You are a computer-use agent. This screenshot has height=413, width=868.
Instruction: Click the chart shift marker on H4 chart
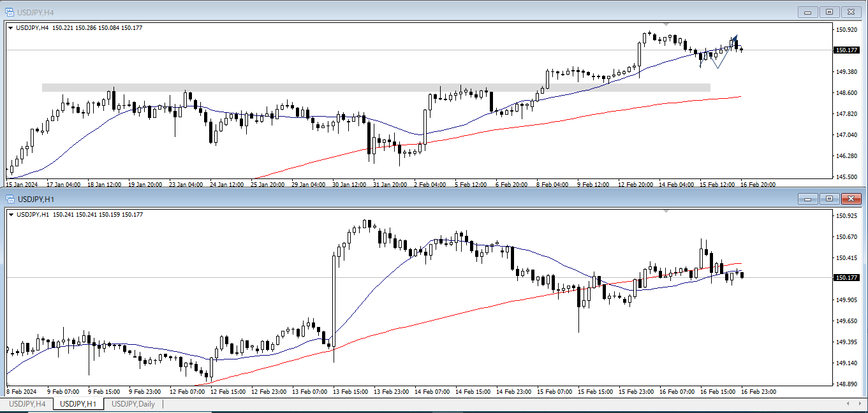(x=666, y=24)
